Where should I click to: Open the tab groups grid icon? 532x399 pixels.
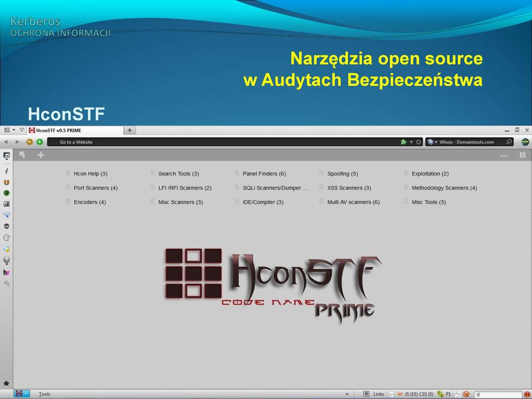coord(7,130)
